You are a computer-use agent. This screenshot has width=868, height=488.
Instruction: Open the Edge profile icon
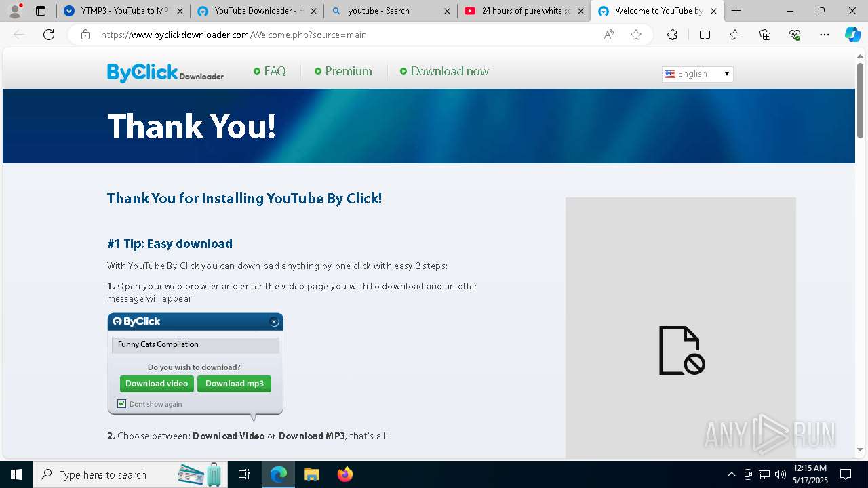[15, 11]
